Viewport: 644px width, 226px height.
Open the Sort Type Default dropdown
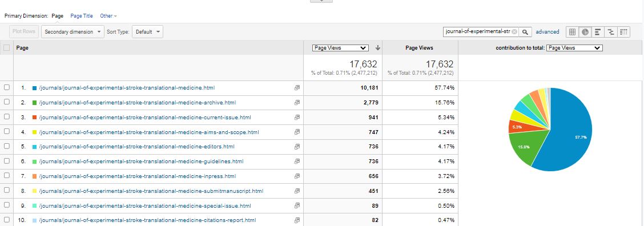pyautogui.click(x=147, y=31)
